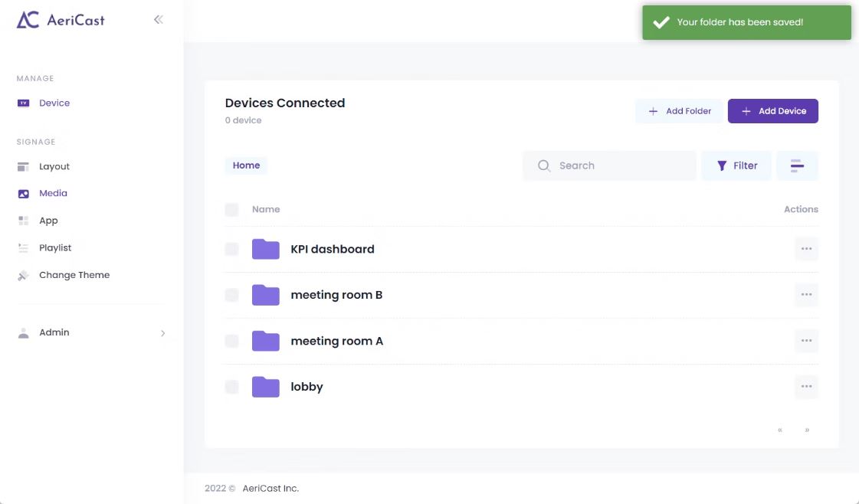Click the meeting room B folder icon
859x504 pixels.
[265, 295]
